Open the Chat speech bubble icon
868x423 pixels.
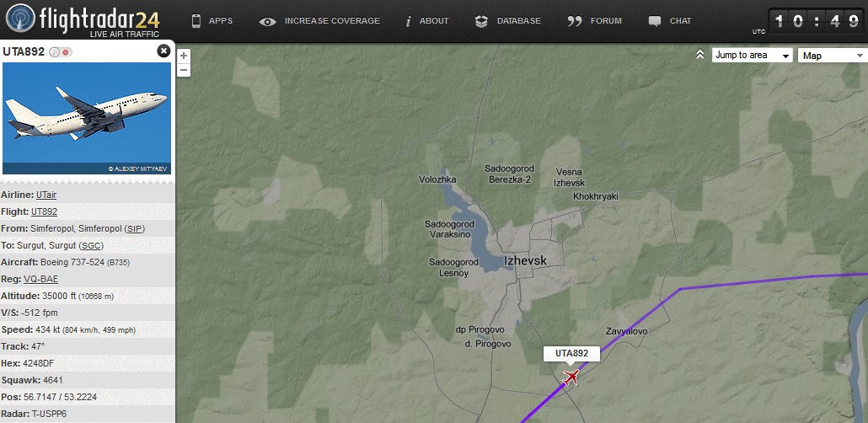click(x=655, y=22)
